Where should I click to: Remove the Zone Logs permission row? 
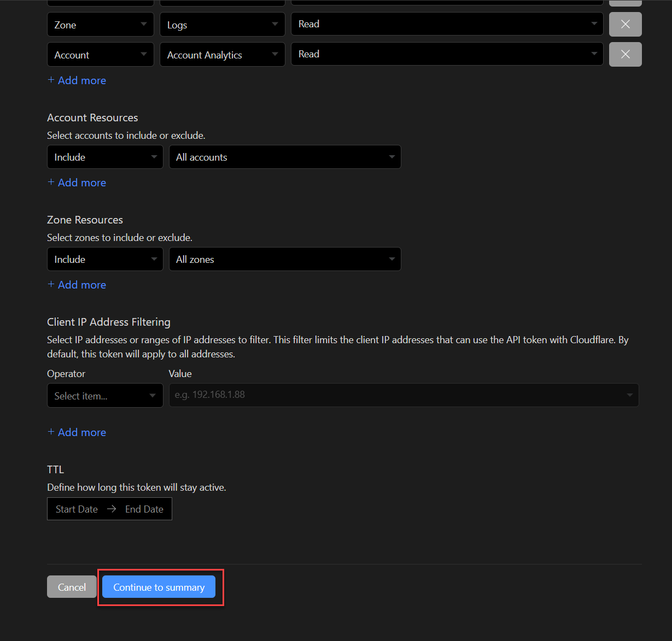pyautogui.click(x=625, y=24)
